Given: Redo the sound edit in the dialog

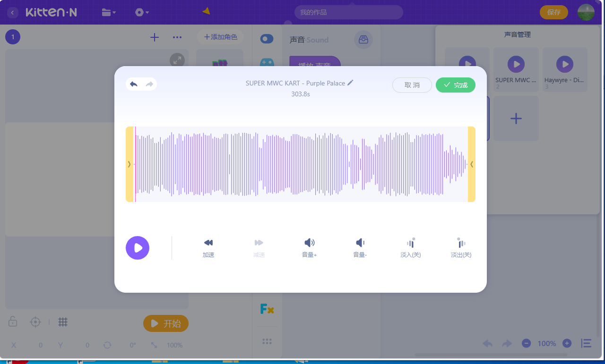Looking at the screenshot, I should pyautogui.click(x=149, y=84).
